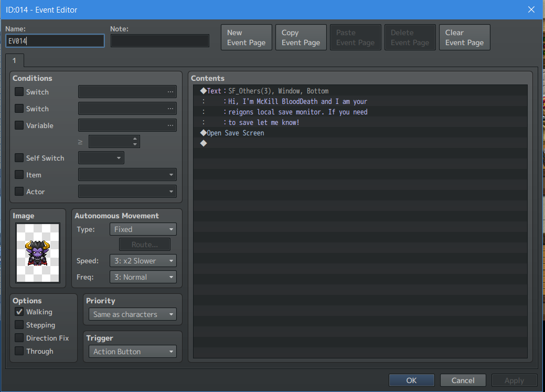
Task: Click the Paste Event Page button
Action: 356,37
